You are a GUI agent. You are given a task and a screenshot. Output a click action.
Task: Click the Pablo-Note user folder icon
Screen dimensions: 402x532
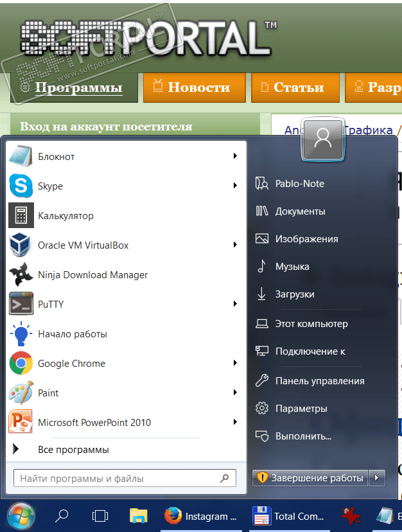(x=261, y=184)
